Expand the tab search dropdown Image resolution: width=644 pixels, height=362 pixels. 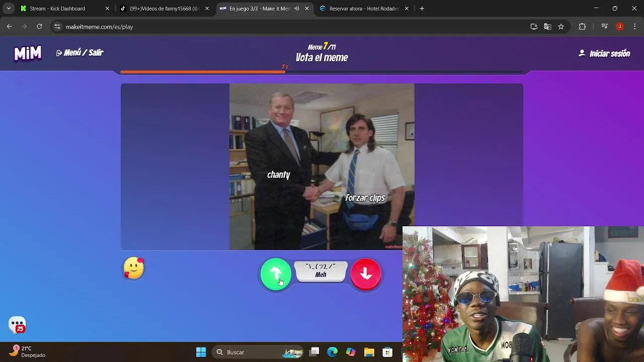[9, 9]
